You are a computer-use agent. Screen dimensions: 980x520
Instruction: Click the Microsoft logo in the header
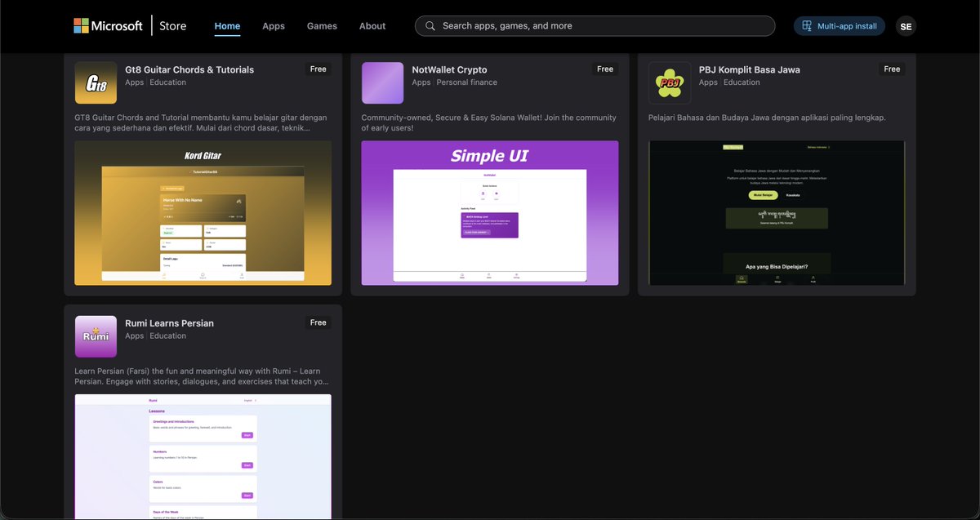tap(108, 26)
